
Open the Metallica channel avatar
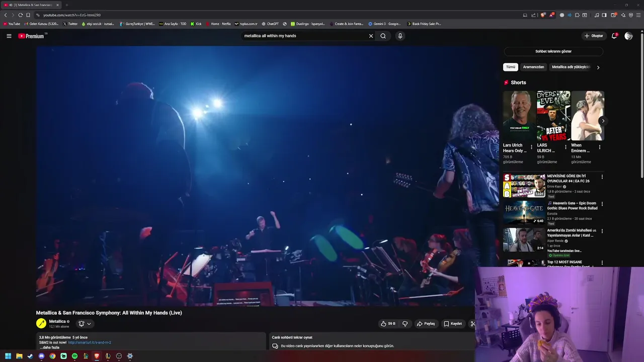(x=41, y=323)
